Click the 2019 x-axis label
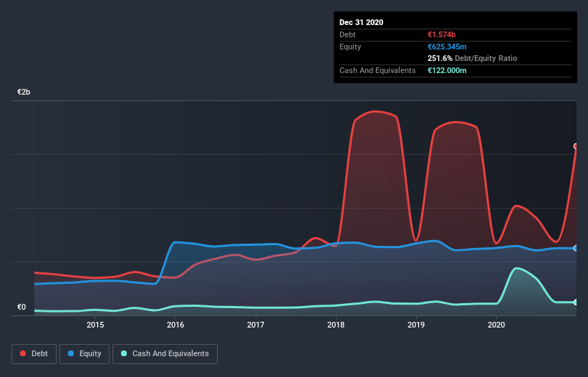588x377 pixels. click(416, 325)
